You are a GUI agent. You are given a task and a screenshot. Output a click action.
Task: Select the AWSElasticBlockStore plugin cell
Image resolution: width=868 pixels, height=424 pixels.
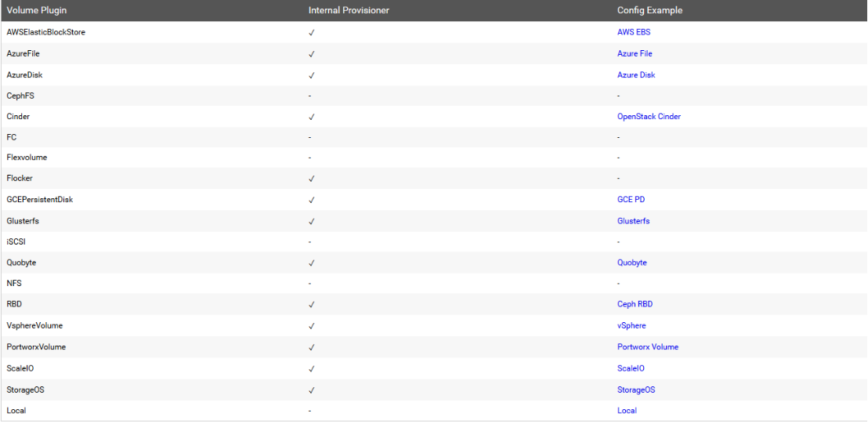46,32
